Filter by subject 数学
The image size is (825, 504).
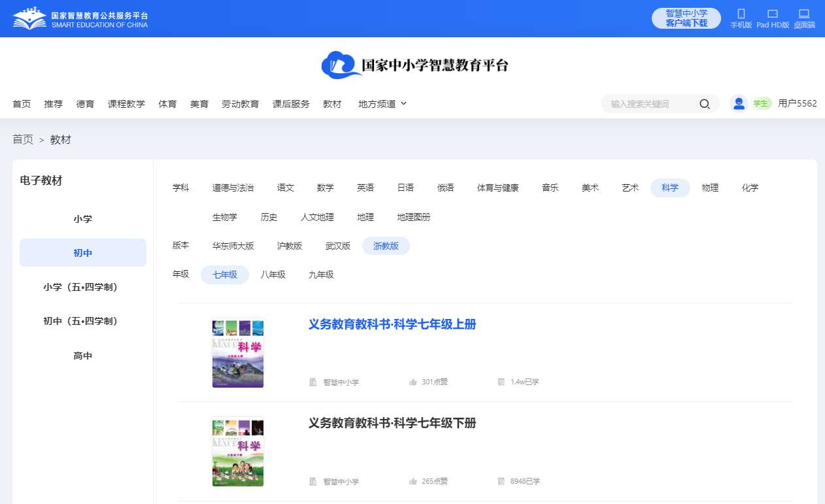(326, 188)
